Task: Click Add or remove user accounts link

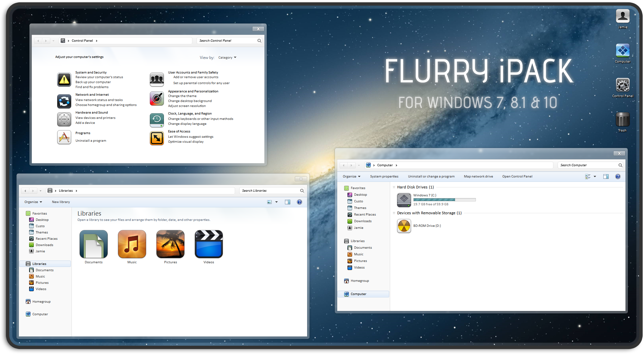Action: pyautogui.click(x=196, y=77)
